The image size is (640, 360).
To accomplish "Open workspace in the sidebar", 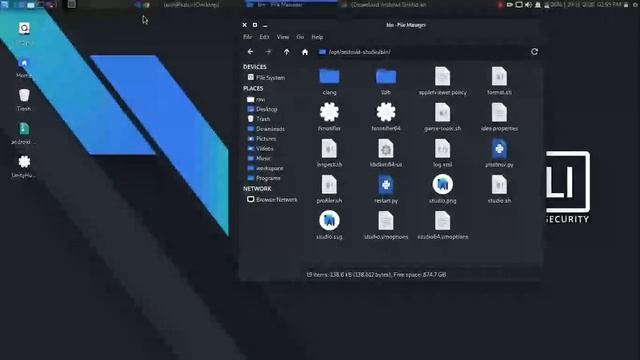I will point(265,168).
